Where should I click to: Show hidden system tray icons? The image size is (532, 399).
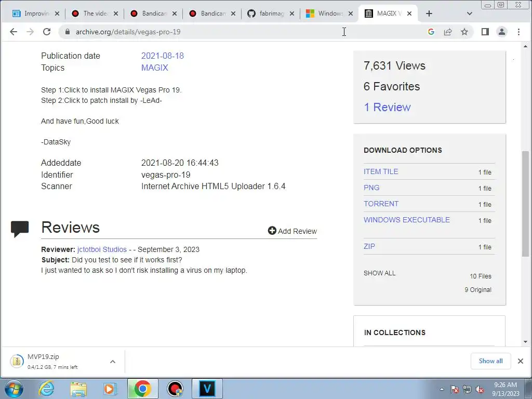442,389
